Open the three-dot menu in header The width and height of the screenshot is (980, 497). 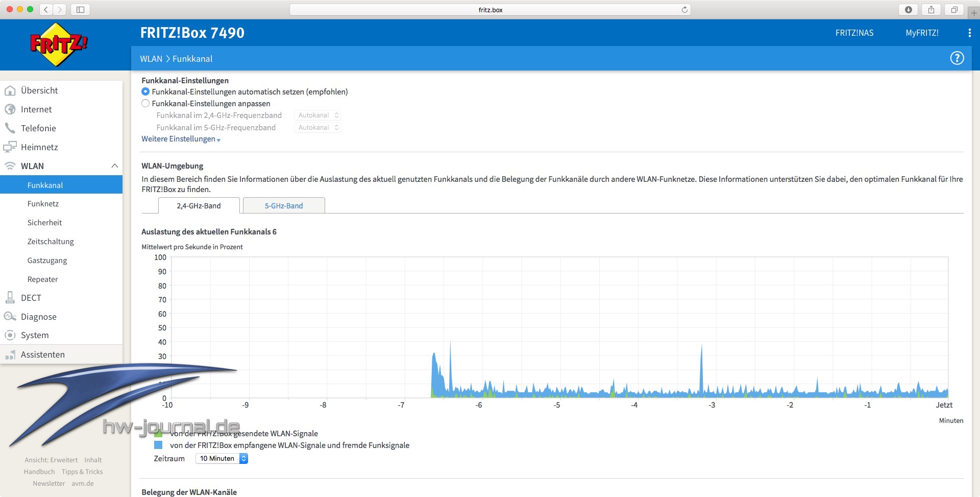click(x=969, y=33)
